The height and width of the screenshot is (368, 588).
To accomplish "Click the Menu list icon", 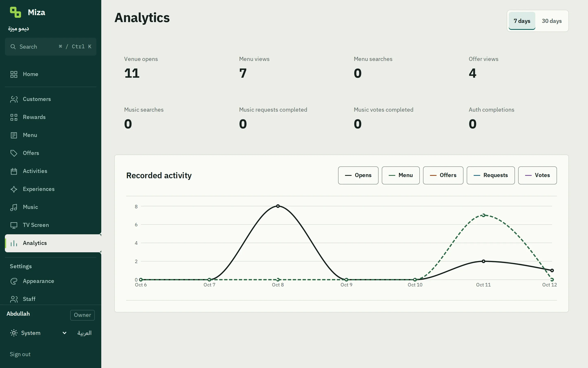I will (x=14, y=135).
